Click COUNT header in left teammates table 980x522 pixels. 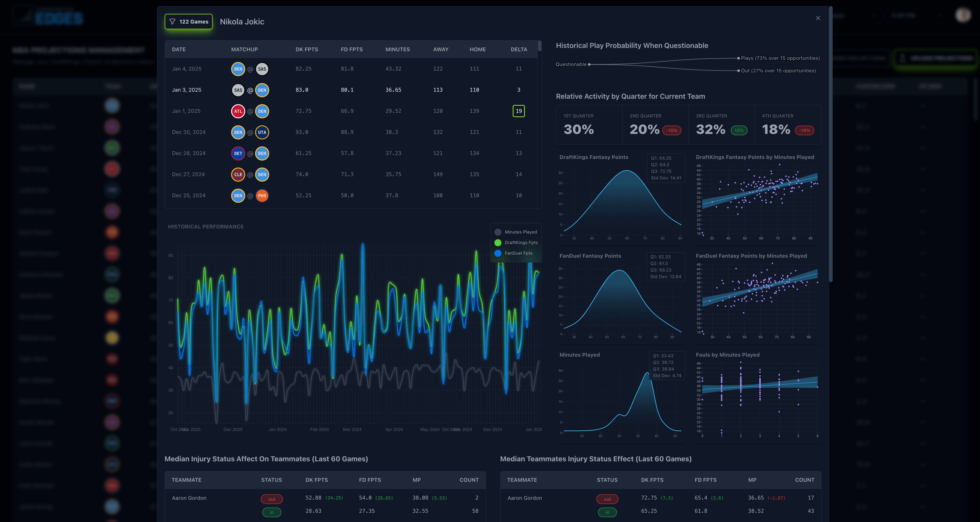click(x=469, y=480)
